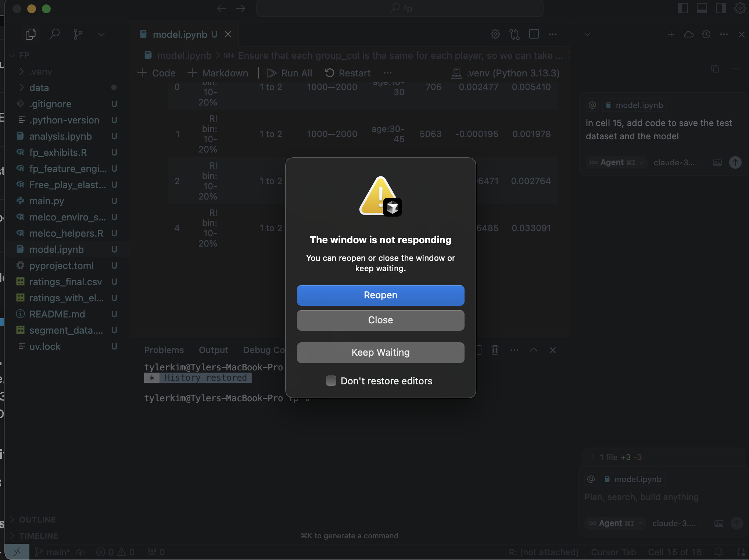
Task: Open melco_helpers.R file
Action: pyautogui.click(x=66, y=233)
